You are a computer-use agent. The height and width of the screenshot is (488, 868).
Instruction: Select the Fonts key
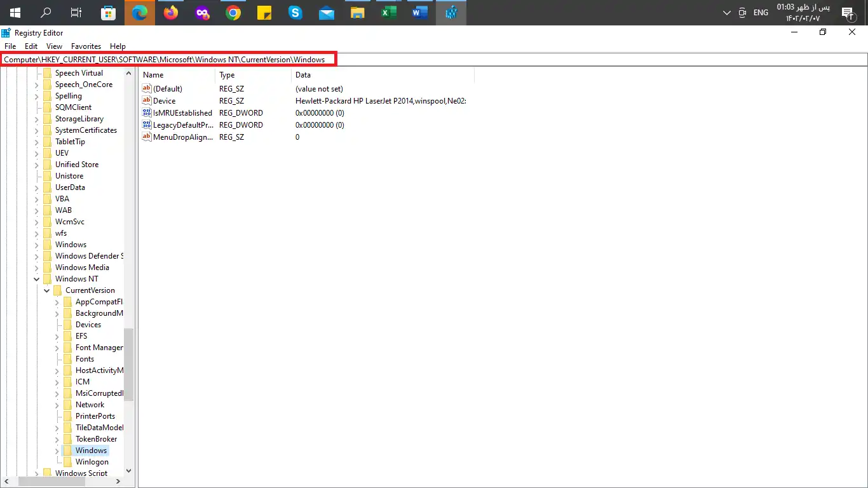pyautogui.click(x=85, y=359)
